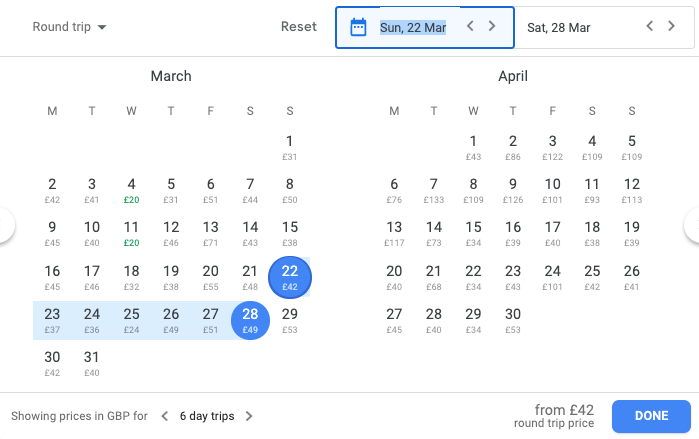The width and height of the screenshot is (699, 439).
Task: Go to previous departure date arrow
Action: [471, 27]
